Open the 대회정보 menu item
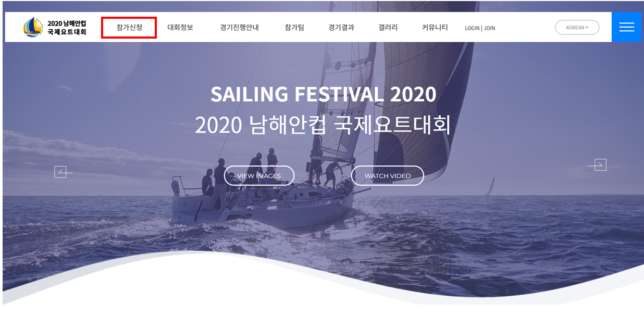 (x=180, y=27)
